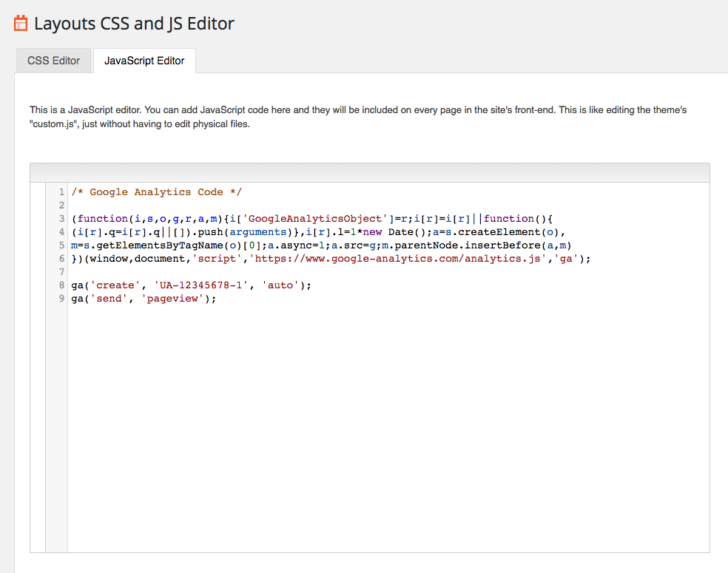The image size is (728, 573).
Task: Click the grey editor toolbar strip
Action: (x=370, y=172)
